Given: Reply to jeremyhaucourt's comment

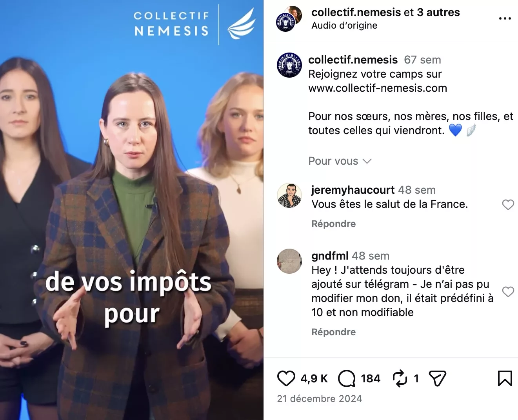Looking at the screenshot, I should pyautogui.click(x=334, y=224).
